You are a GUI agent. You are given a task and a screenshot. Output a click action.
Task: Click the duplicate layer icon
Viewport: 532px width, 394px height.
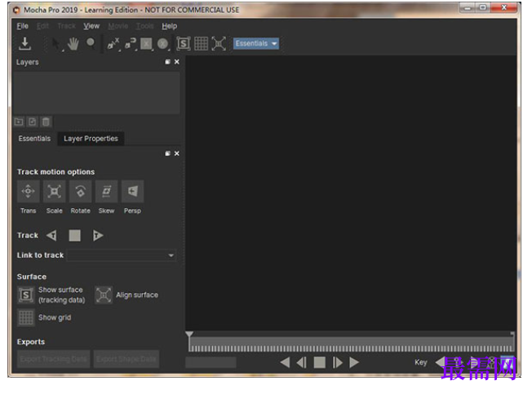tap(33, 122)
